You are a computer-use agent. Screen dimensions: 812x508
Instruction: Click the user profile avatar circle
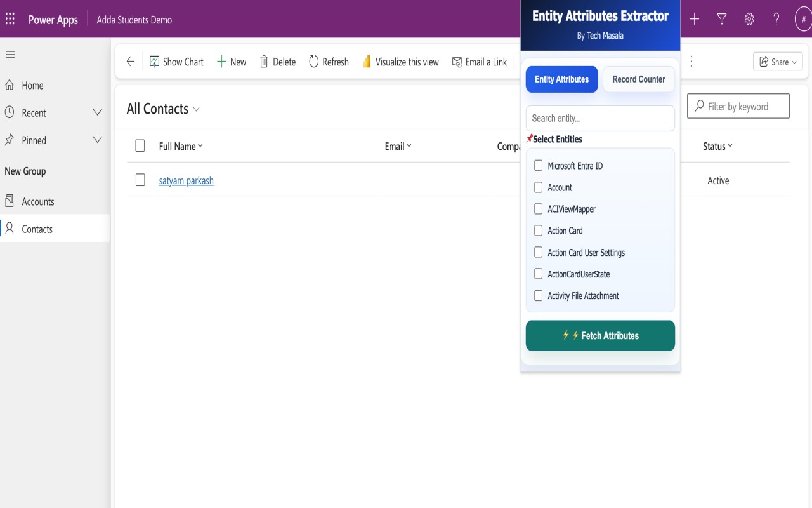[804, 19]
